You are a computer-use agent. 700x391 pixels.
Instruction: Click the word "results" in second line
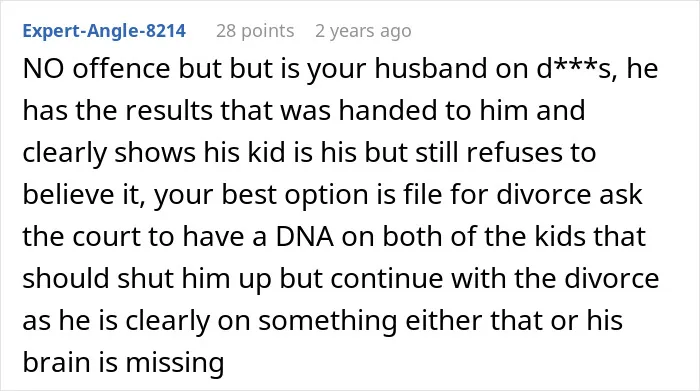(169, 110)
